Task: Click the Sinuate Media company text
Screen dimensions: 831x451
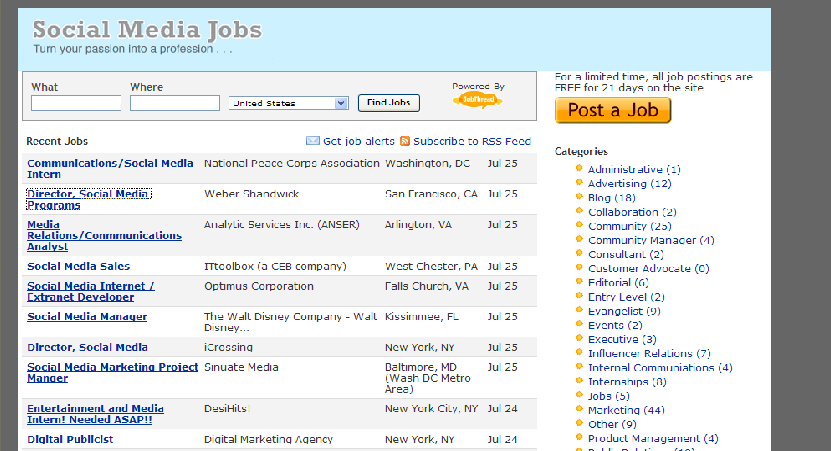Action: point(241,367)
